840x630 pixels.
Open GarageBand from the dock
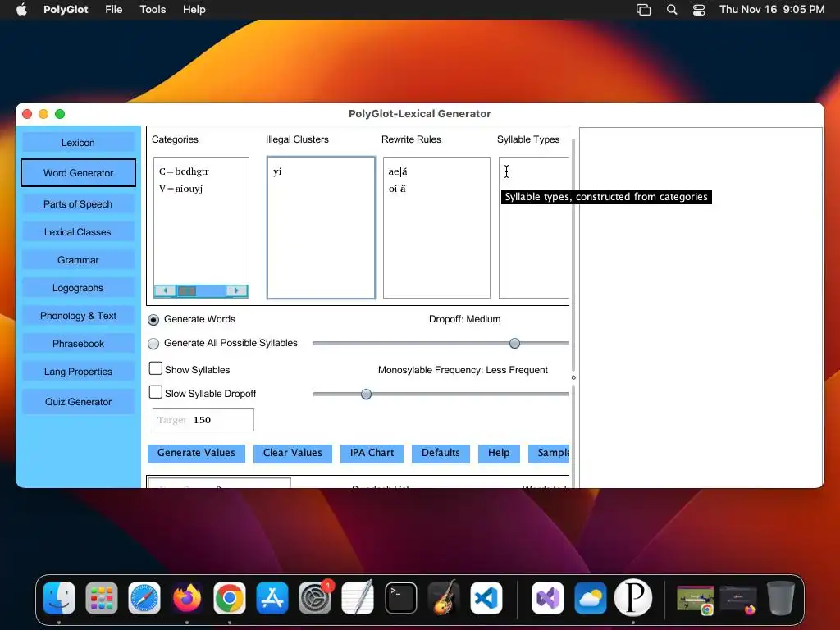(x=444, y=597)
